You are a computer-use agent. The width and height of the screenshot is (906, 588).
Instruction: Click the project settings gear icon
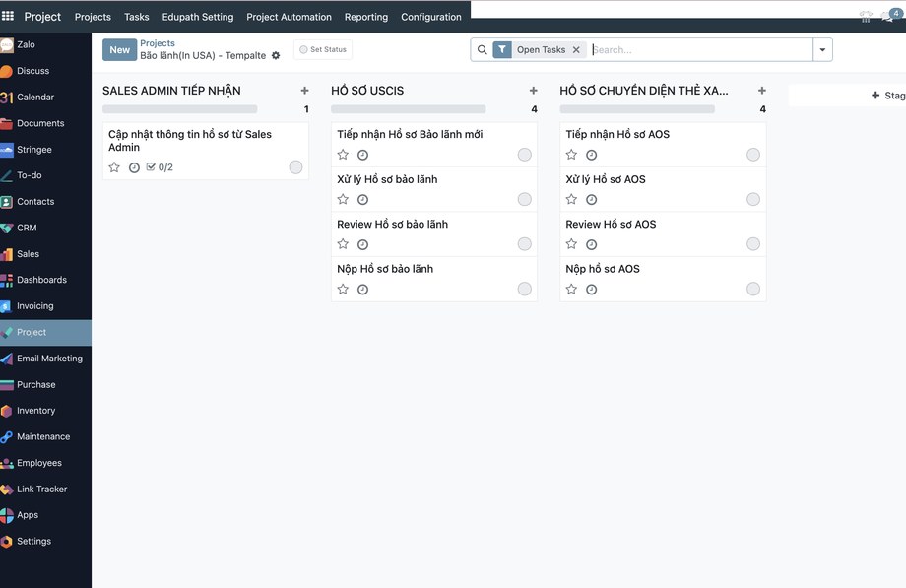click(x=276, y=55)
